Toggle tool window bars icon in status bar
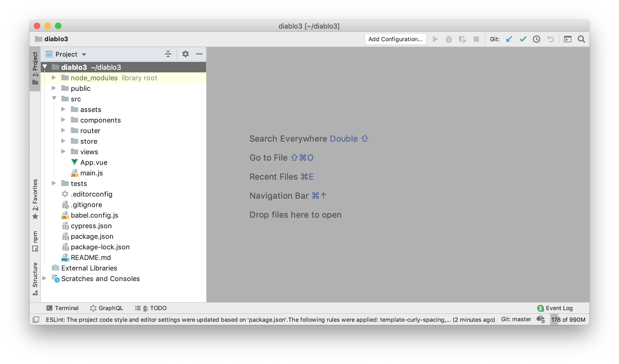Viewport: 619px width, 364px height. (x=36, y=320)
